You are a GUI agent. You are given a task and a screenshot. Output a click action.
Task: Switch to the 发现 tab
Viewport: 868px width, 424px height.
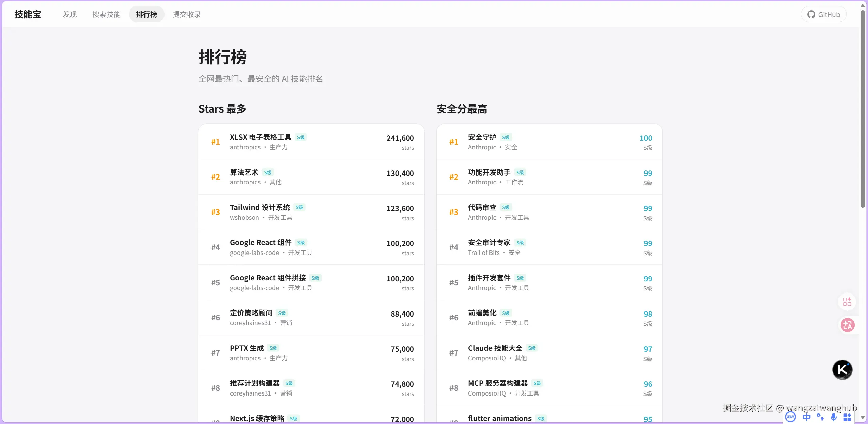pyautogui.click(x=70, y=14)
